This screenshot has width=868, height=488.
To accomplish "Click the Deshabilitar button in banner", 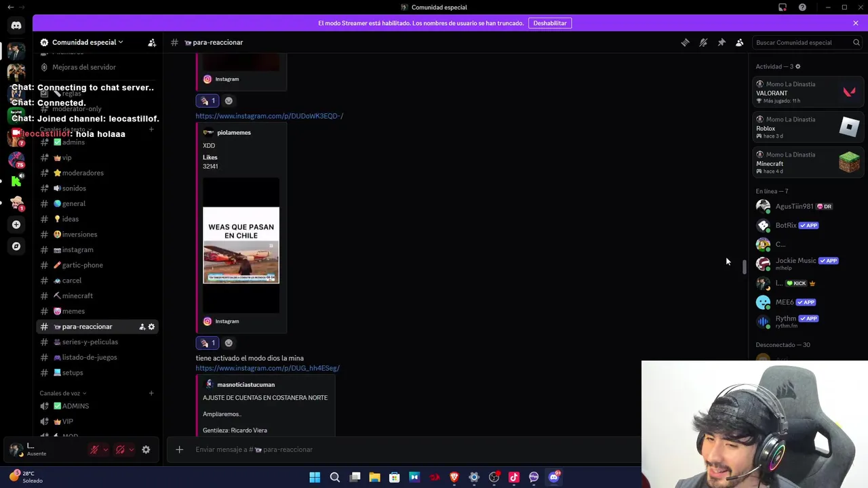I will click(x=550, y=23).
